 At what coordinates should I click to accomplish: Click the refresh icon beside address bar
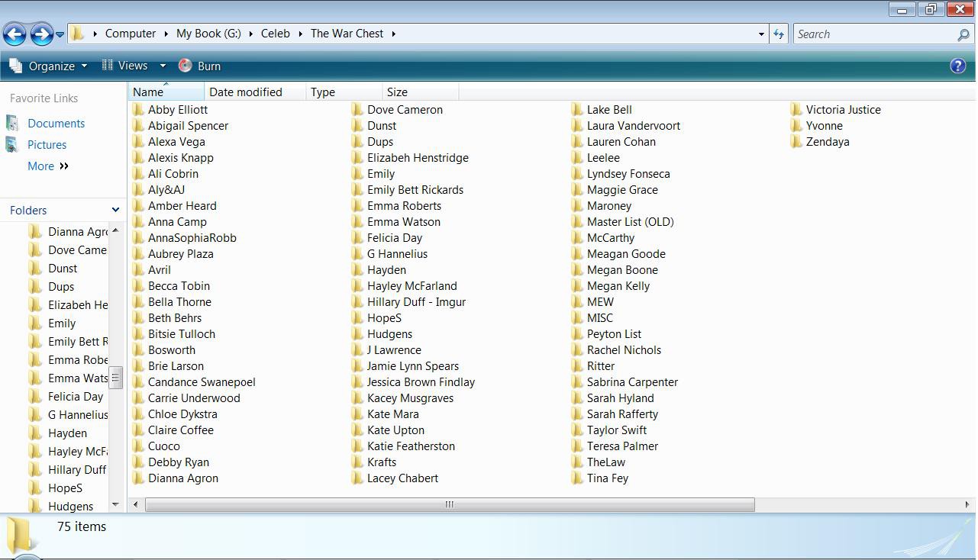(x=778, y=34)
